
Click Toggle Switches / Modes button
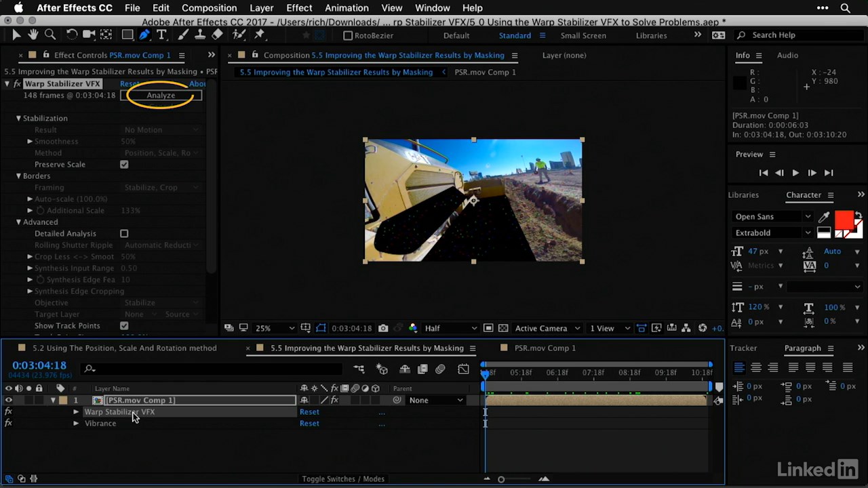point(343,479)
